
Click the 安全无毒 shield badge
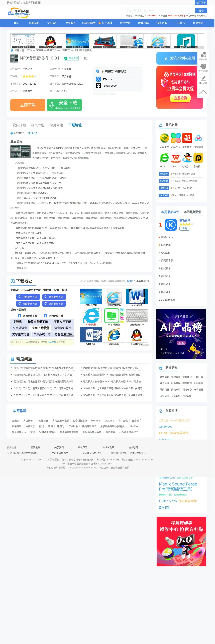pyautogui.click(x=71, y=58)
